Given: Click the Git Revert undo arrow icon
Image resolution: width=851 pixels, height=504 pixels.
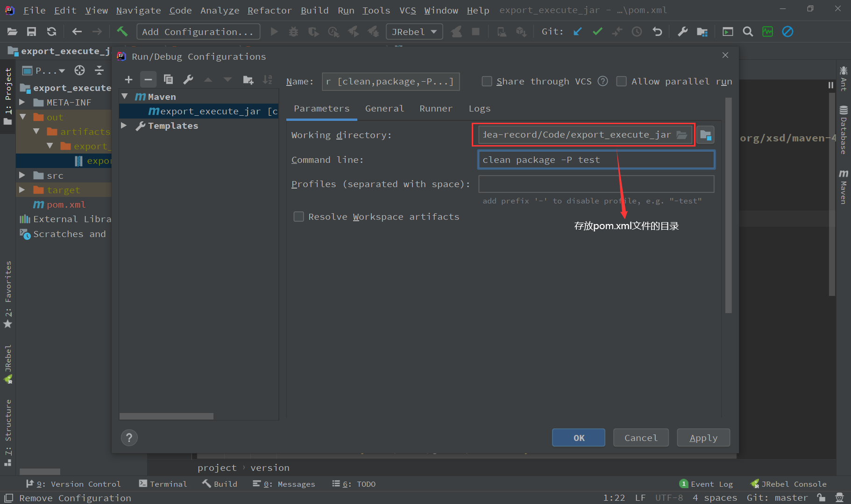Looking at the screenshot, I should [657, 32].
